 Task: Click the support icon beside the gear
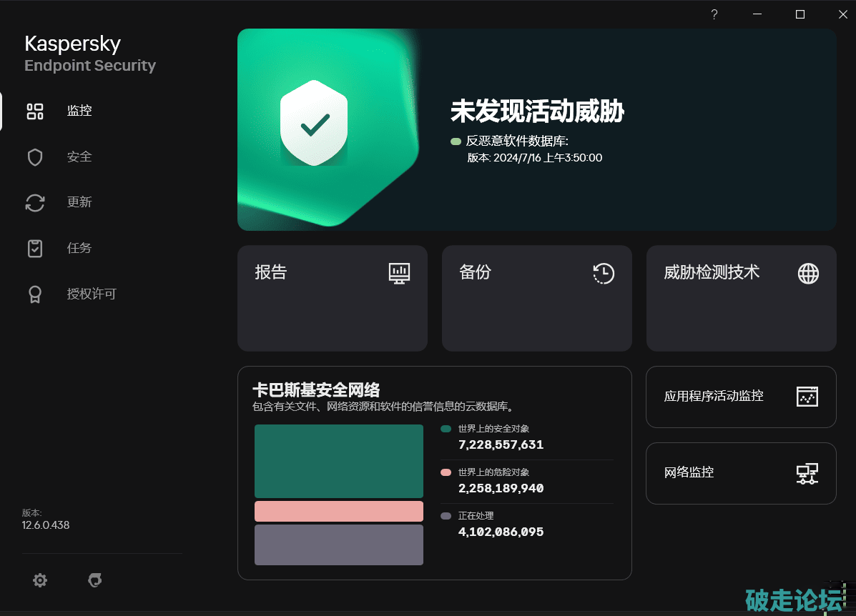94,581
